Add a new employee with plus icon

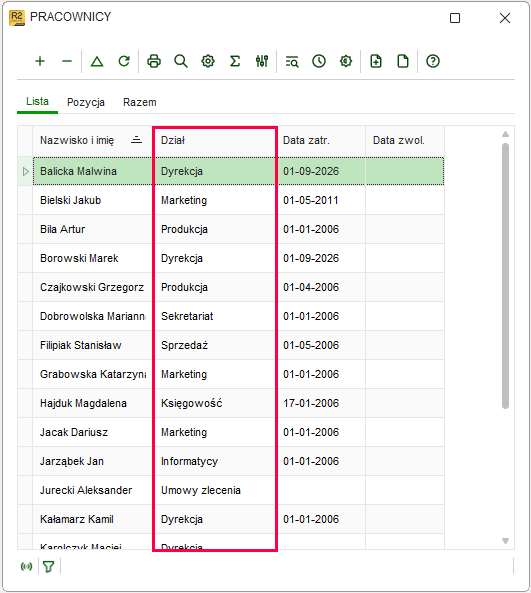(x=40, y=61)
